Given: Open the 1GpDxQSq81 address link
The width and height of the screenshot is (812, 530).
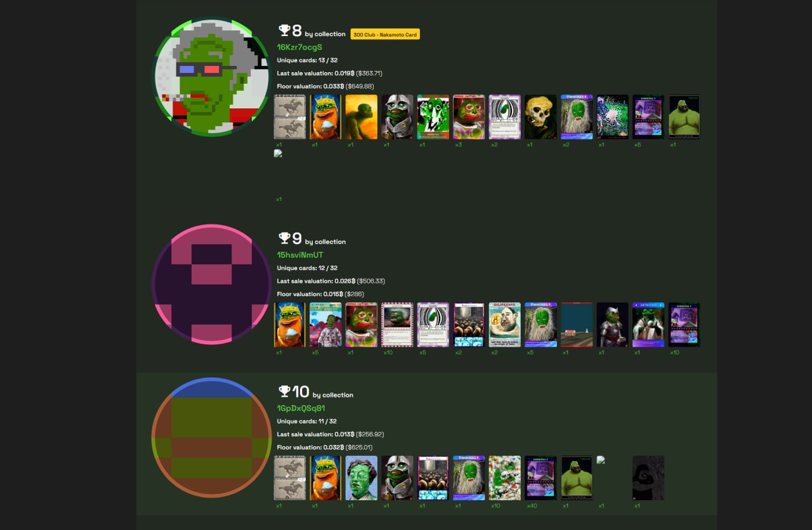Looking at the screenshot, I should pyautogui.click(x=301, y=408).
